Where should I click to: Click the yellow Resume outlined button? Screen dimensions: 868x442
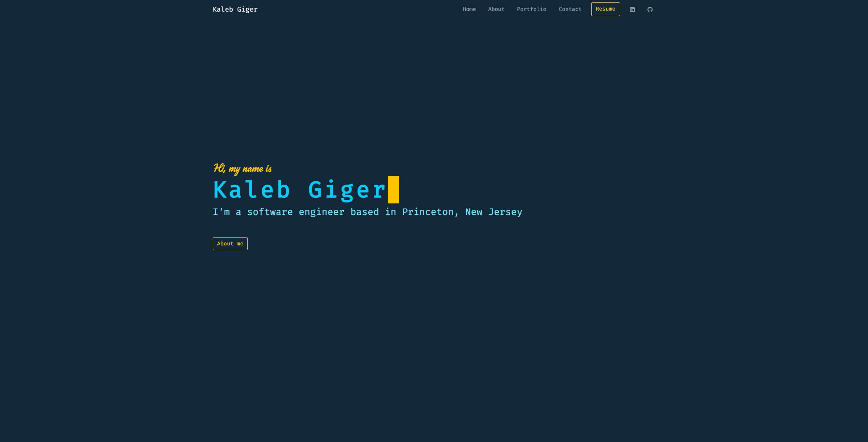605,9
